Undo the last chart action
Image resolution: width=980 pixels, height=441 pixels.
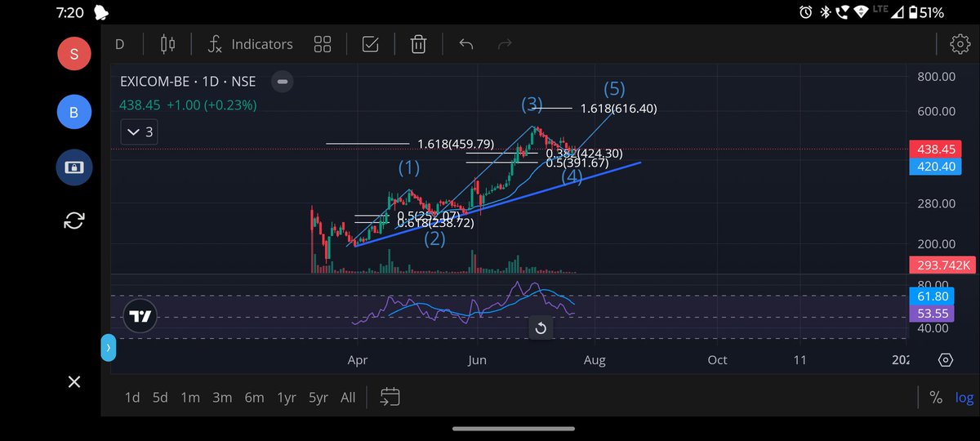[466, 44]
